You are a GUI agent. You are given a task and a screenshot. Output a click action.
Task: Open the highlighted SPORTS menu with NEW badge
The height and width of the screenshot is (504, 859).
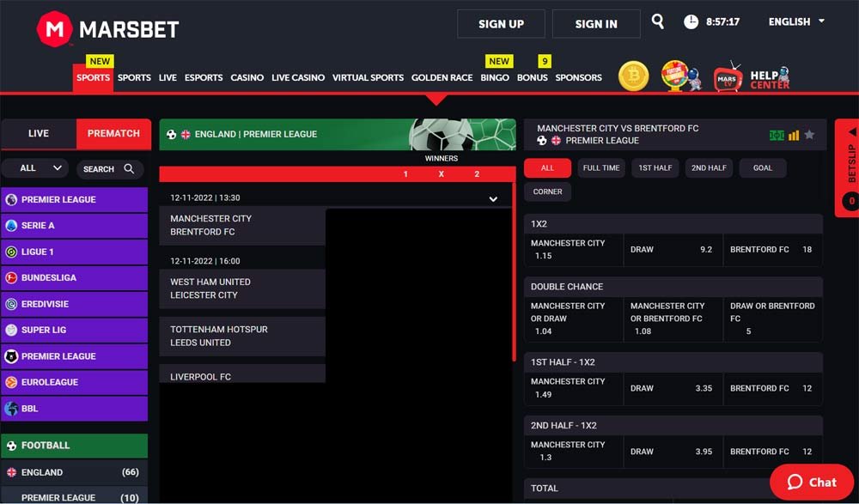pyautogui.click(x=93, y=78)
